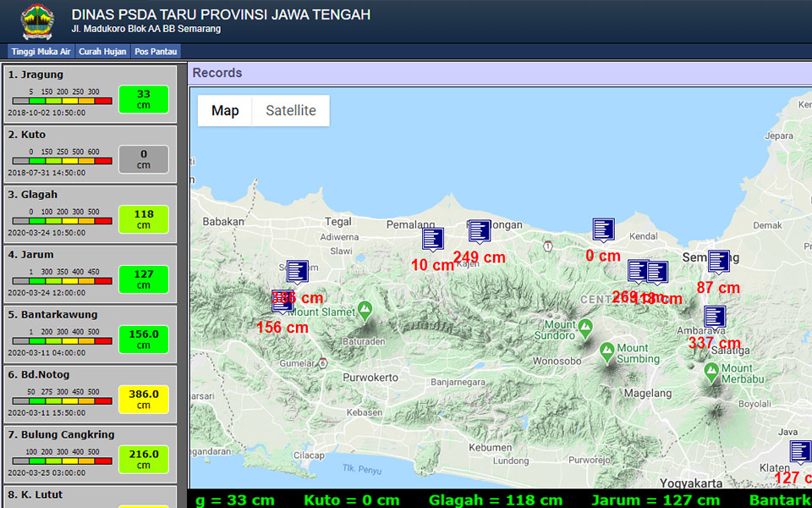Open the Pos Pantau tab

pos(156,52)
